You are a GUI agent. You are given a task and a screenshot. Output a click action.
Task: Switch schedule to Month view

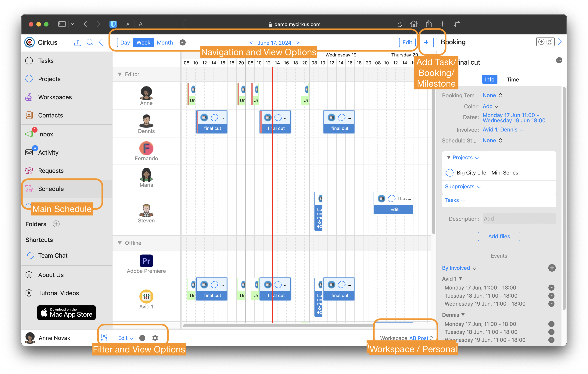click(165, 42)
